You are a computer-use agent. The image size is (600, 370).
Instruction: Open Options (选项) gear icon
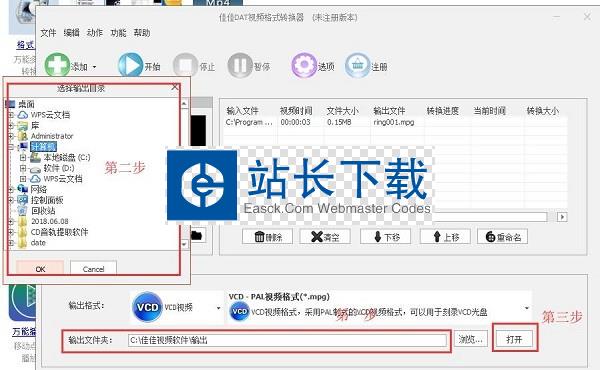pos(304,65)
